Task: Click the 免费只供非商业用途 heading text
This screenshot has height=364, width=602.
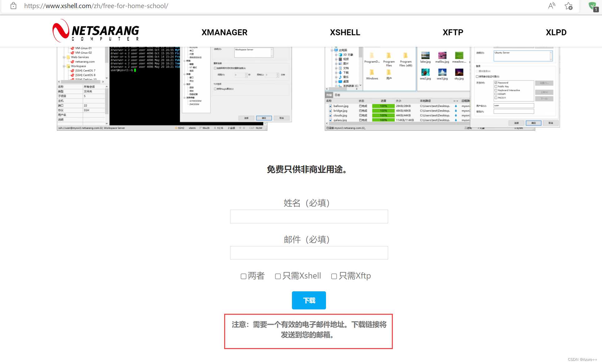Action: click(307, 169)
